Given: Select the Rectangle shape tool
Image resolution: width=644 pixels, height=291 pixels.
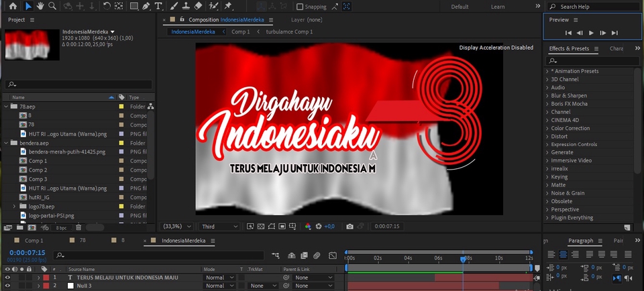Looking at the screenshot, I should pyautogui.click(x=134, y=6).
